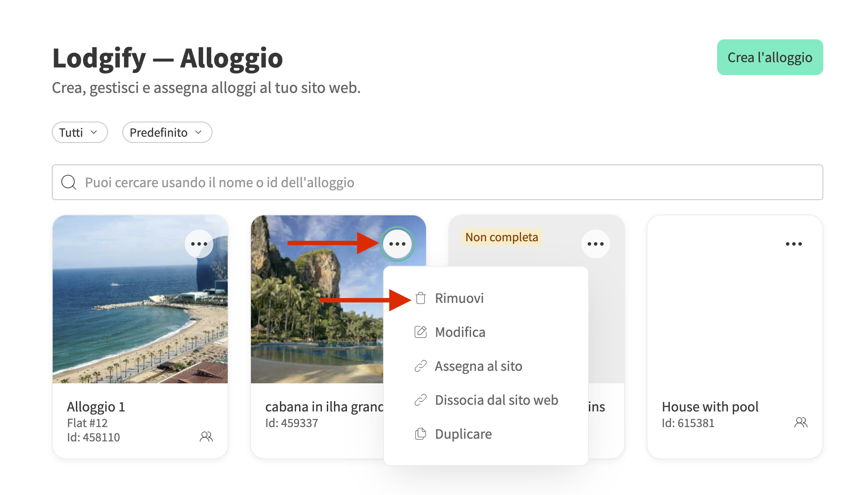868x495 pixels.
Task: Click the House with pool title
Action: coord(710,407)
